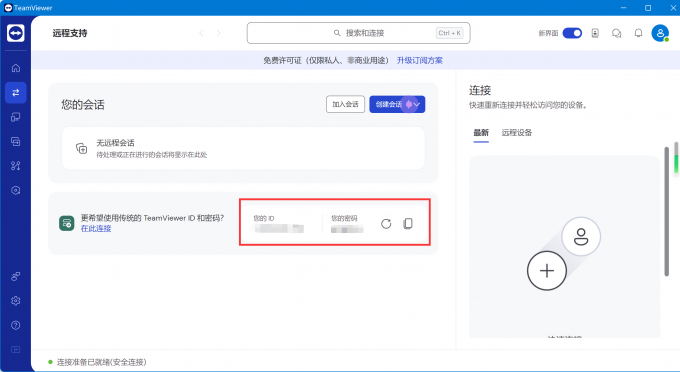680x372 pixels.
Task: Copy ID and password with clipboard icon
Action: click(408, 223)
